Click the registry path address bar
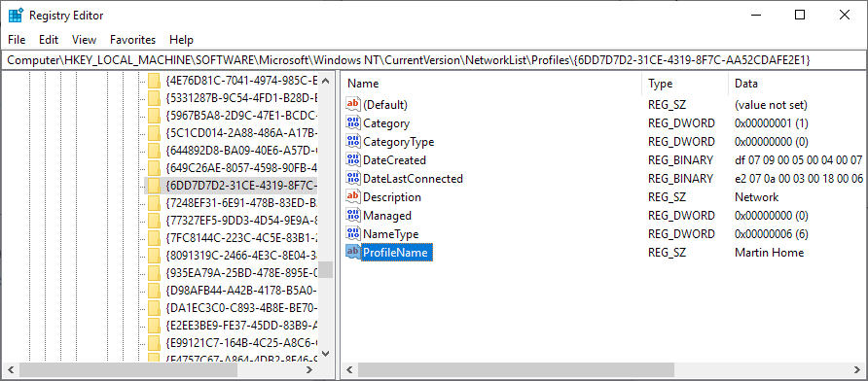 click(433, 59)
